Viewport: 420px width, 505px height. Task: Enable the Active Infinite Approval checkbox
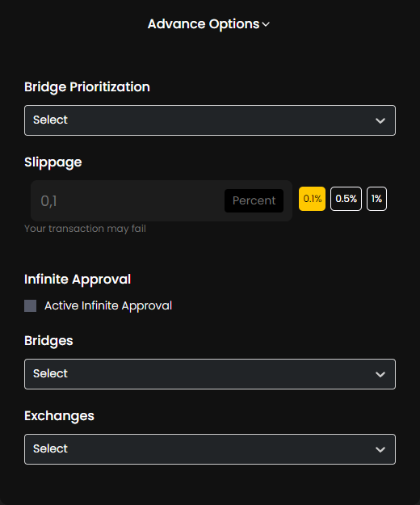[30, 305]
